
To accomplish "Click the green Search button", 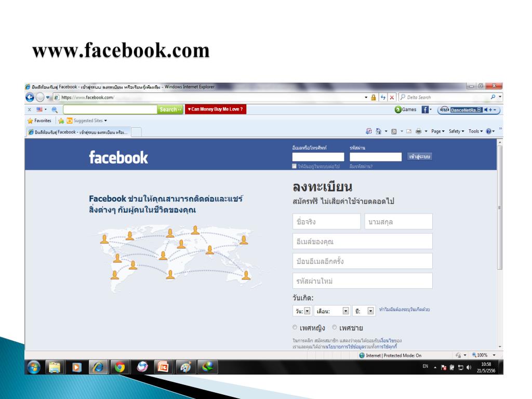I will point(170,110).
